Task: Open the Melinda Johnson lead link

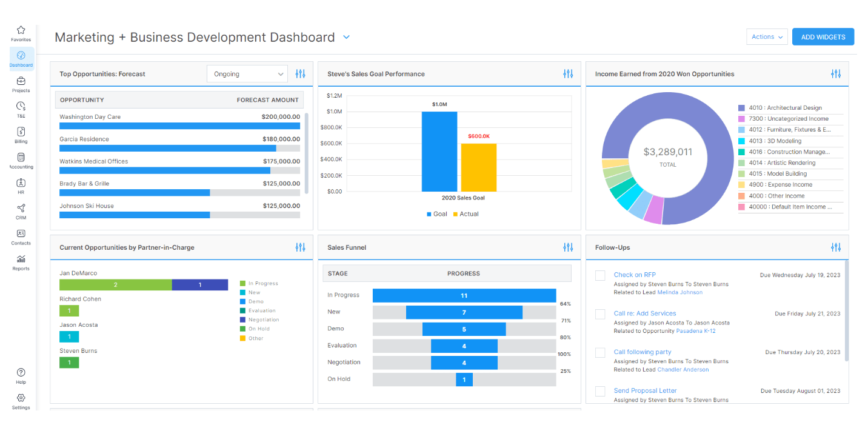Action: (679, 292)
